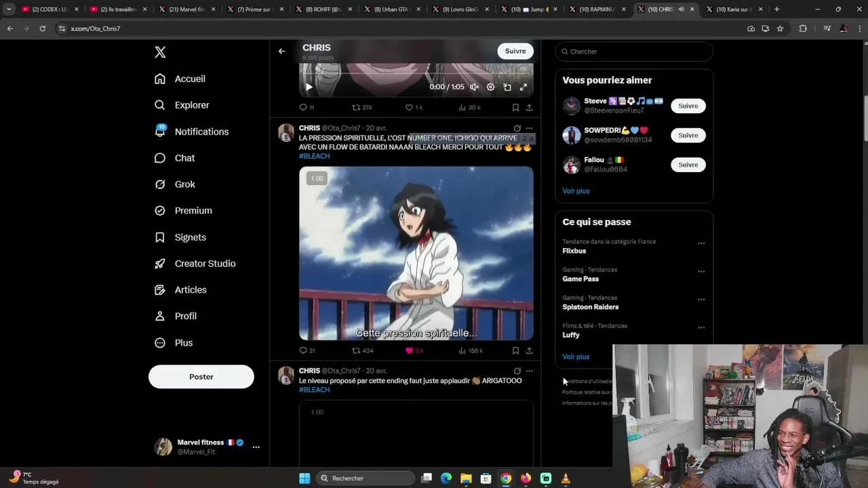Image resolution: width=868 pixels, height=488 pixels.
Task: Share the Rukia video tweet
Action: tap(529, 350)
